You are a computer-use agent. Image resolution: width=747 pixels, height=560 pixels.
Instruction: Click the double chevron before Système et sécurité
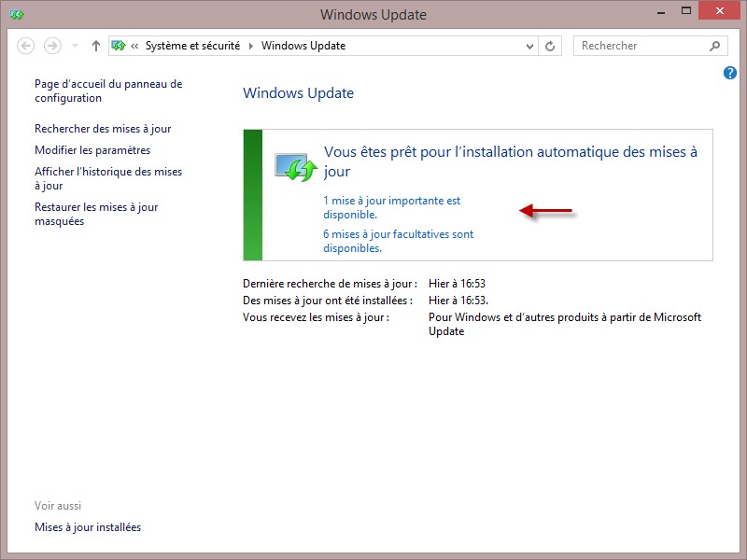click(x=134, y=46)
